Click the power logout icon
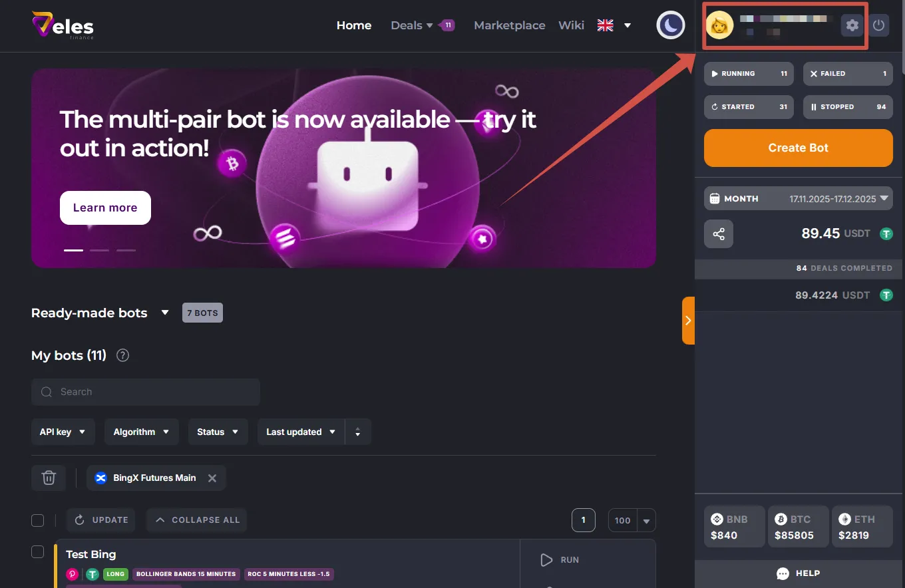Image resolution: width=905 pixels, height=588 pixels. click(879, 26)
